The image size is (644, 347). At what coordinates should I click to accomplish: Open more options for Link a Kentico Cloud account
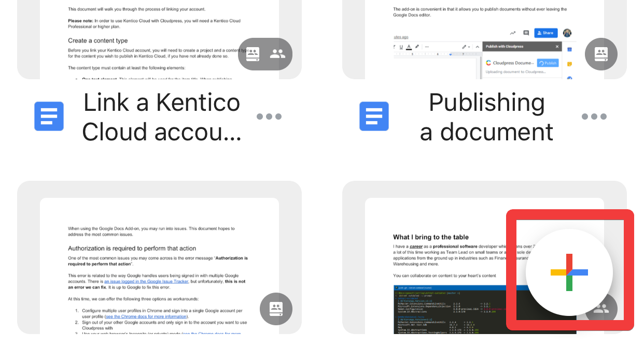(269, 117)
